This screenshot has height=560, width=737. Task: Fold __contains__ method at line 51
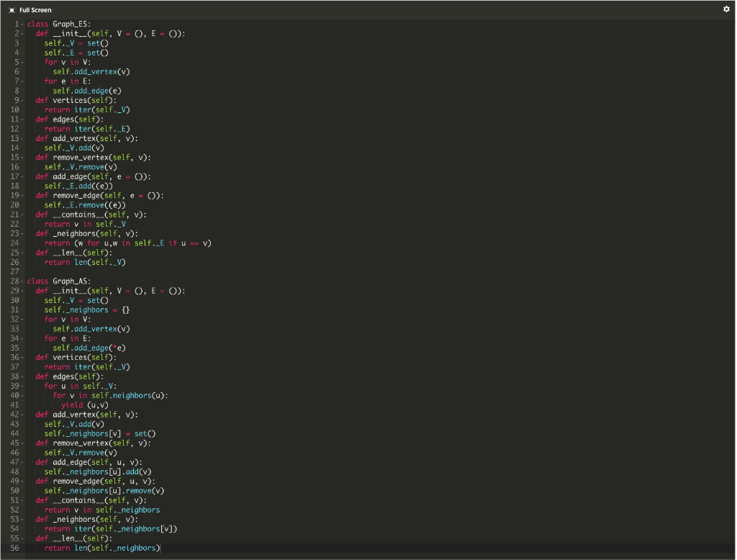coord(22,501)
